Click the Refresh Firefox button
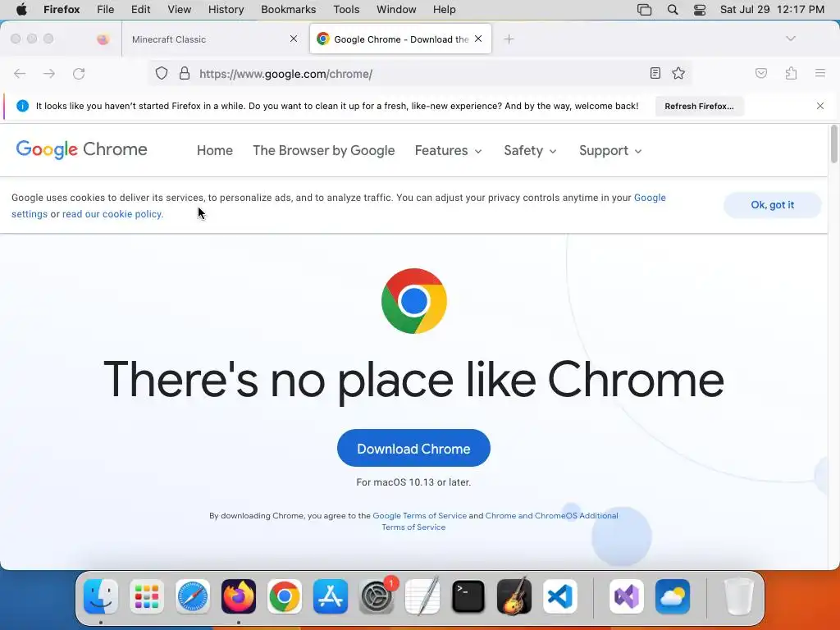This screenshot has width=840, height=630. click(699, 106)
